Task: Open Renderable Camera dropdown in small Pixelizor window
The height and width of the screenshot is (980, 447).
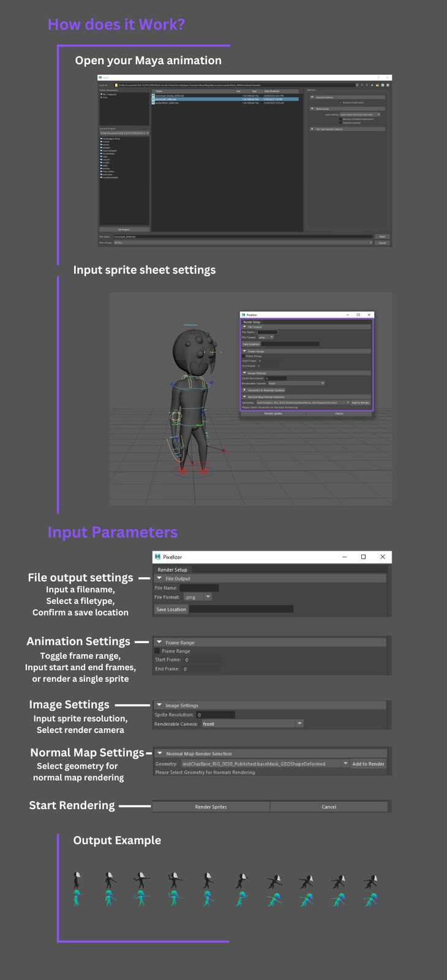Action: (296, 383)
